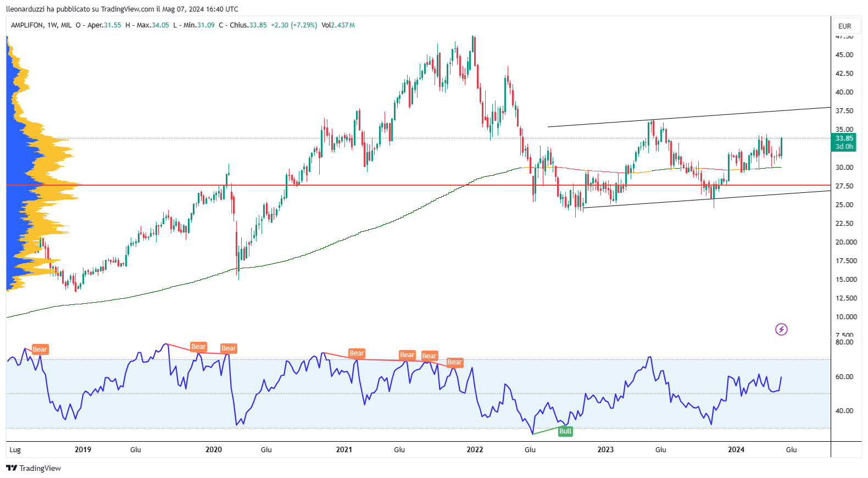Click the 40.00 price axis label
This screenshot has width=868, height=478.
pyautogui.click(x=844, y=92)
